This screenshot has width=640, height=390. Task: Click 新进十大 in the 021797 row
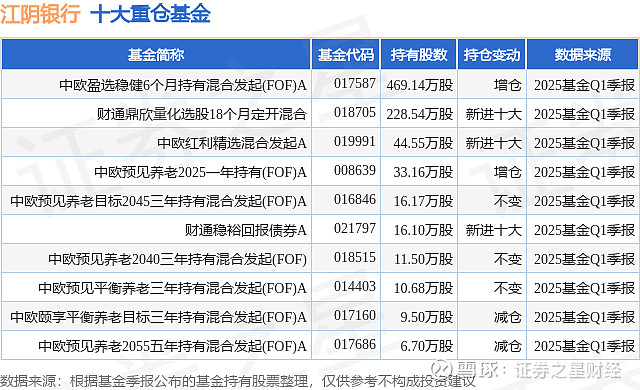coord(494,230)
